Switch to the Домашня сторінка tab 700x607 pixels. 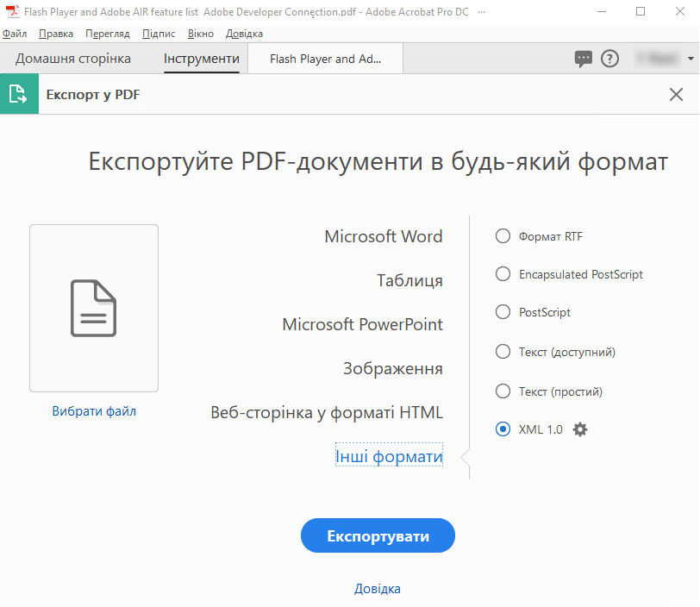[x=74, y=59]
